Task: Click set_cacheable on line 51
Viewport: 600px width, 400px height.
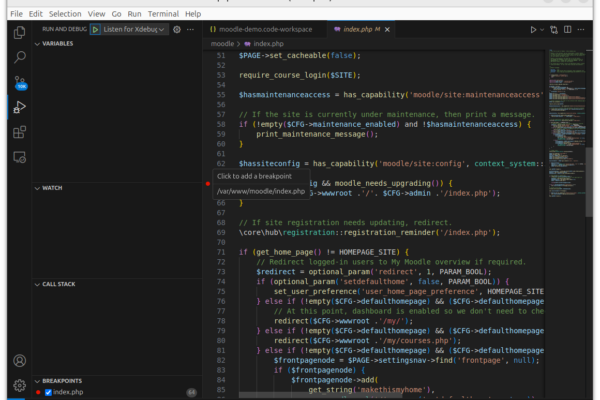Action: pyautogui.click(x=298, y=56)
